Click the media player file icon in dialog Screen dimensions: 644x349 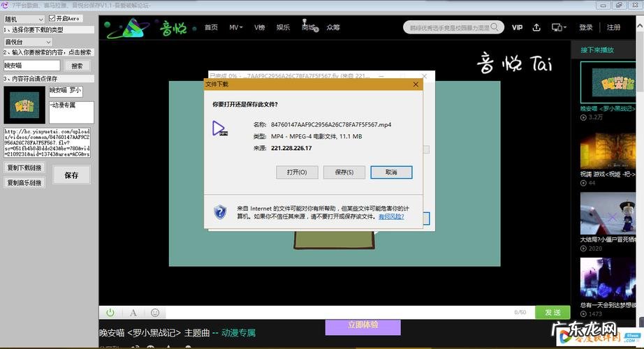pyautogui.click(x=219, y=128)
